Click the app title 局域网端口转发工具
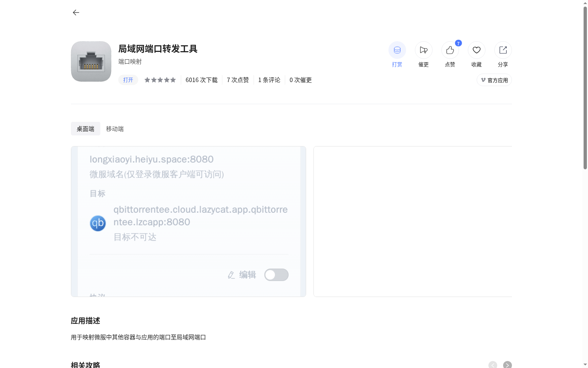This screenshot has width=588, height=368. (158, 49)
